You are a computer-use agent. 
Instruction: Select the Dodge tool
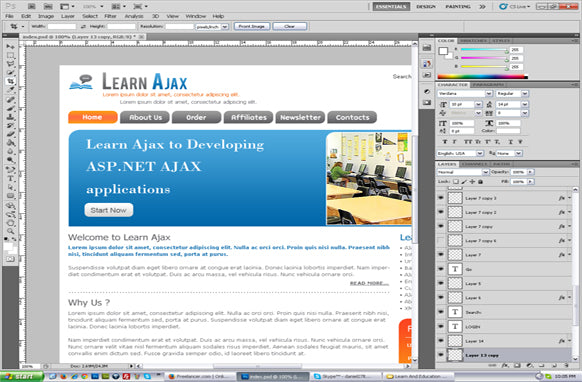10,161
